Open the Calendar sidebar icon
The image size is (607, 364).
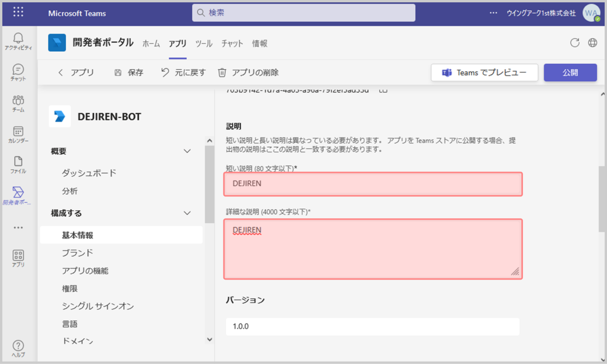(18, 135)
